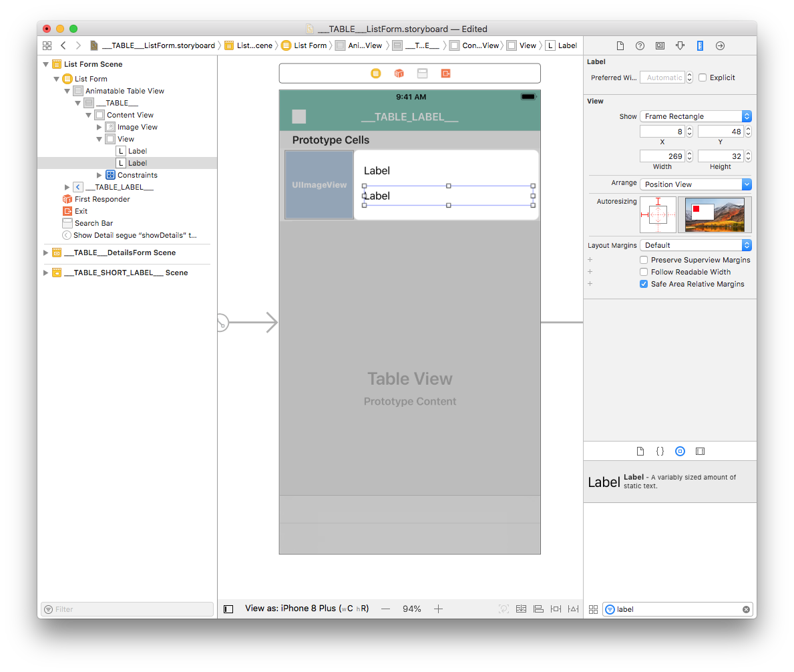
Task: Expand the Image View tree item
Action: point(100,127)
